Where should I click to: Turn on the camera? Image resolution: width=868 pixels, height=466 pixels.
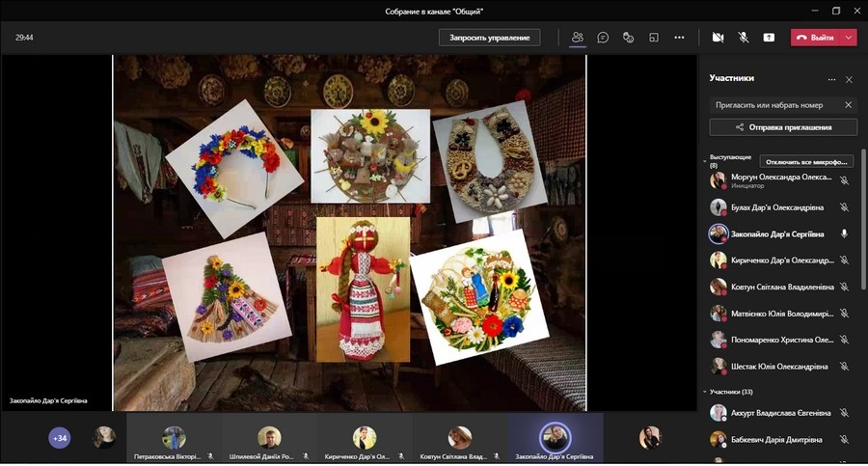click(718, 38)
